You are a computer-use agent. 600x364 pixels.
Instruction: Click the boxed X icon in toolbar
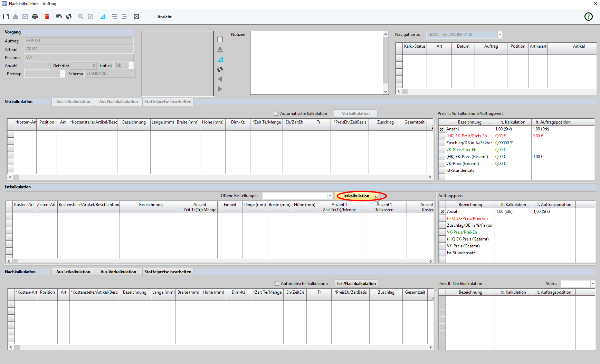coord(136,17)
